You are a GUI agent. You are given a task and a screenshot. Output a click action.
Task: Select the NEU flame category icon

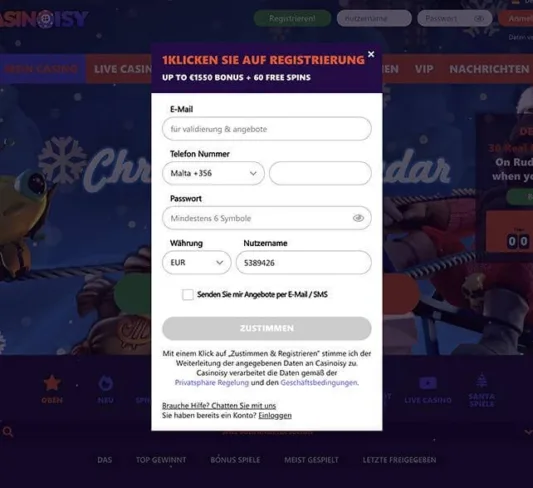(x=105, y=389)
